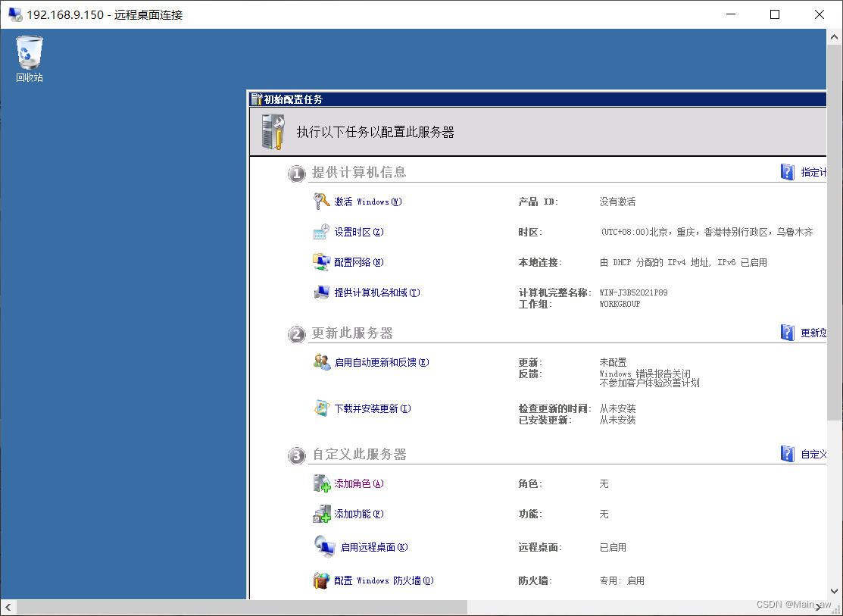Open the 自定义 help link in section three

click(813, 455)
